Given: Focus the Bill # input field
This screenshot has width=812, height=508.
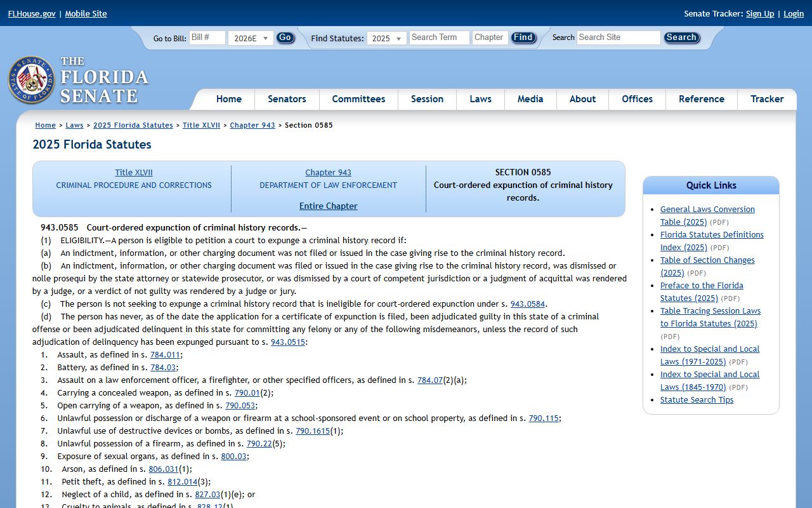Looking at the screenshot, I should point(207,37).
